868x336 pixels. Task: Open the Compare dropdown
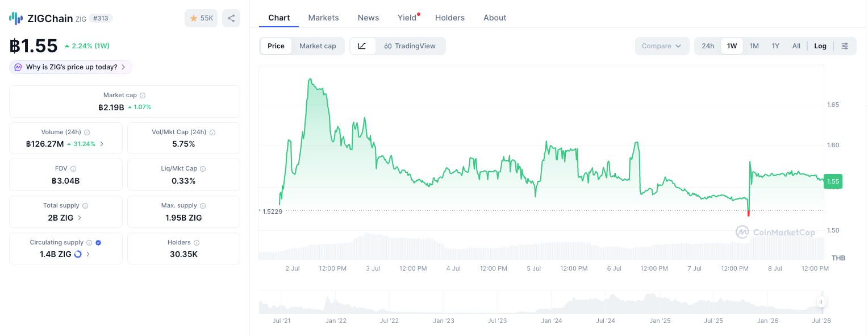pyautogui.click(x=662, y=46)
